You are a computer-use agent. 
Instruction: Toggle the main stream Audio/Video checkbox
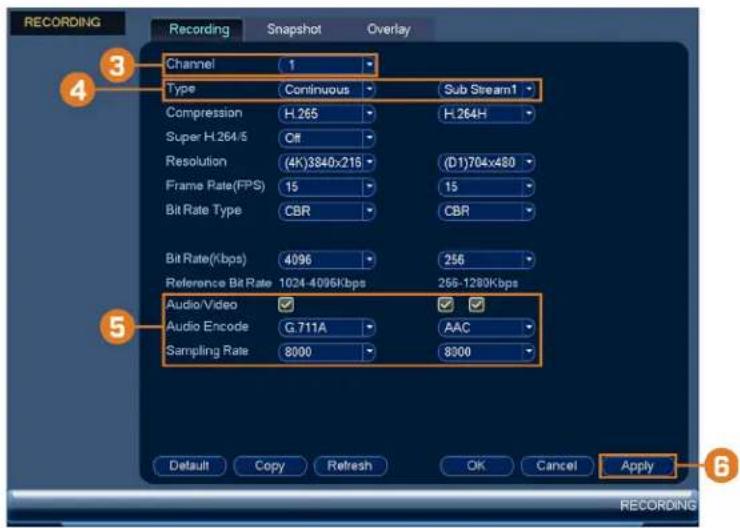click(286, 305)
